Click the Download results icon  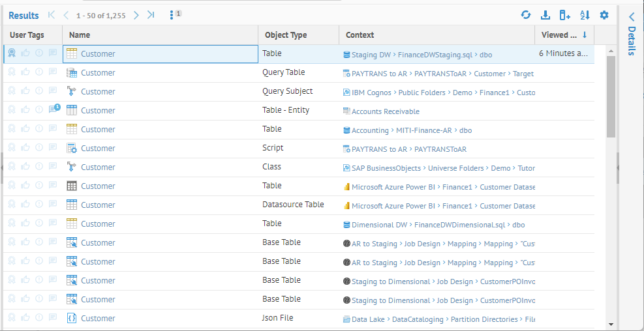pyautogui.click(x=545, y=15)
